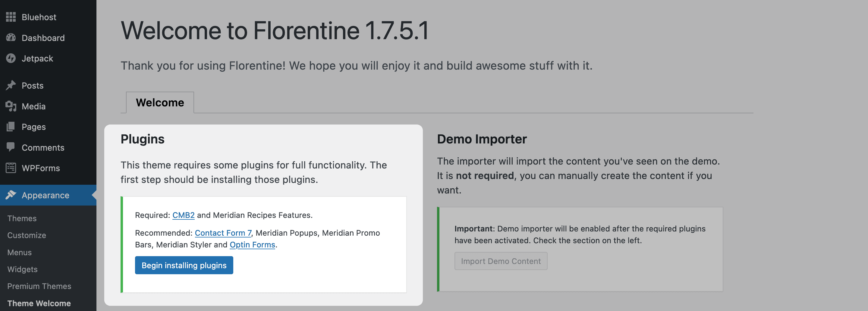Follow the Optin Forms link

[252, 245]
